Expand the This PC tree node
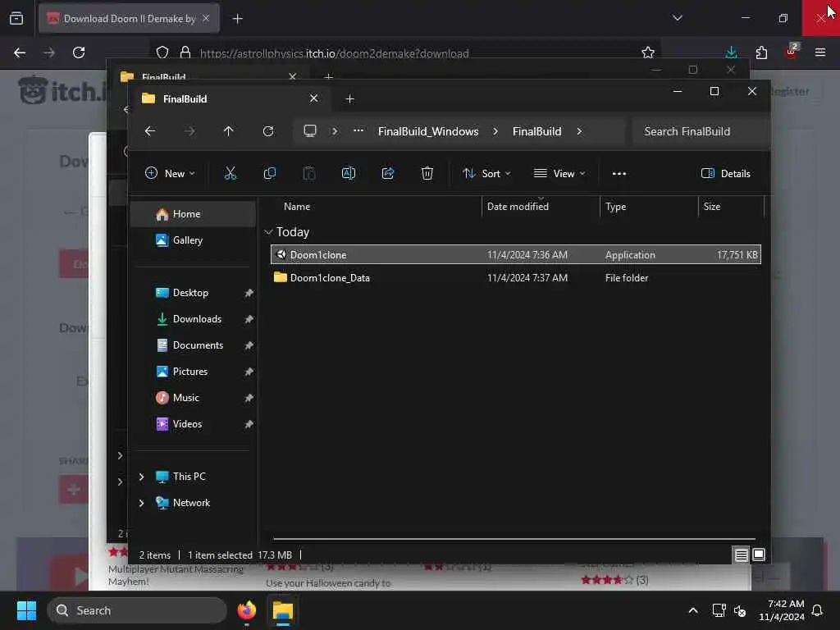The height and width of the screenshot is (630, 840). coord(141,477)
